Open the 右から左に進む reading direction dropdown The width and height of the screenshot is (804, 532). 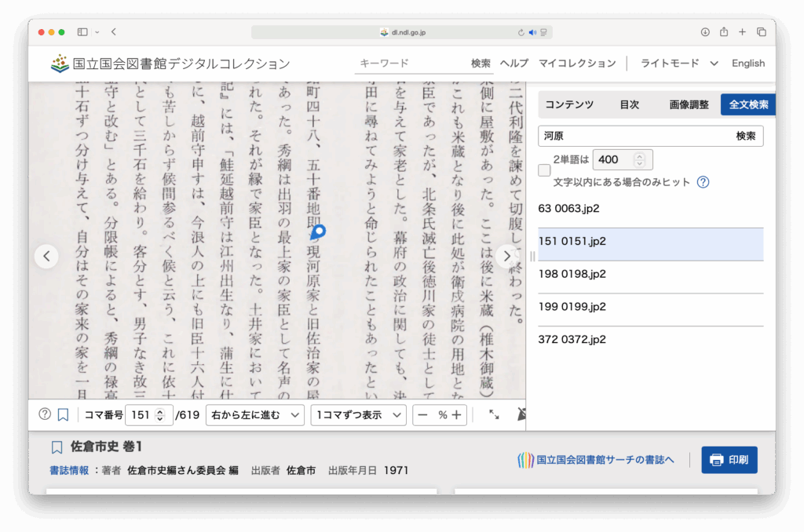[x=254, y=414]
